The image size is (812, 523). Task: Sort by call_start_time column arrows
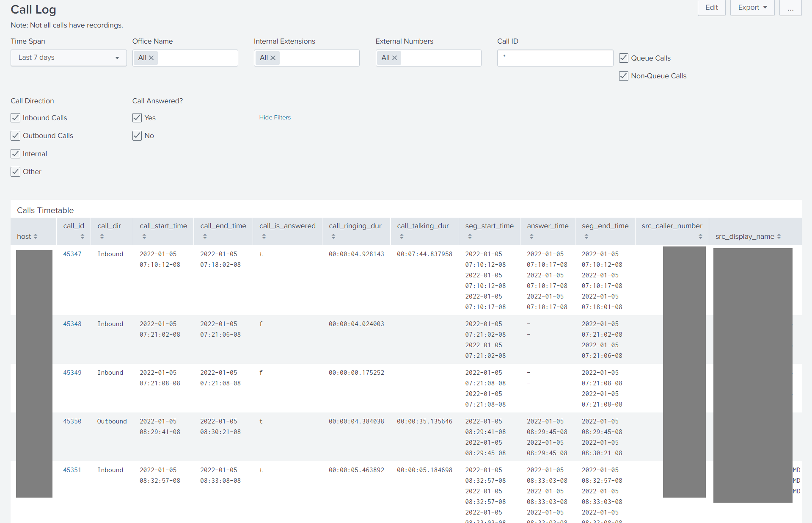pos(144,236)
